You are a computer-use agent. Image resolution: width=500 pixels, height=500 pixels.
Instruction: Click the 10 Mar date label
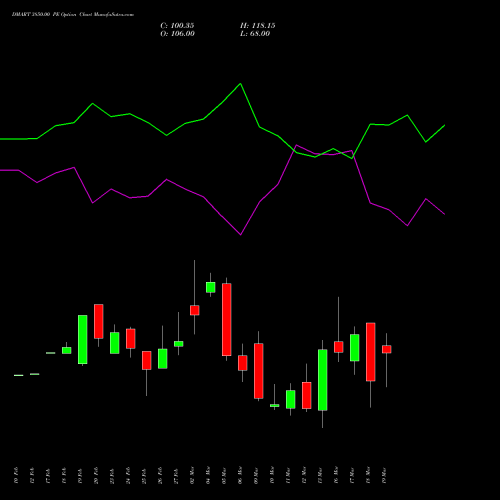pos(272,475)
